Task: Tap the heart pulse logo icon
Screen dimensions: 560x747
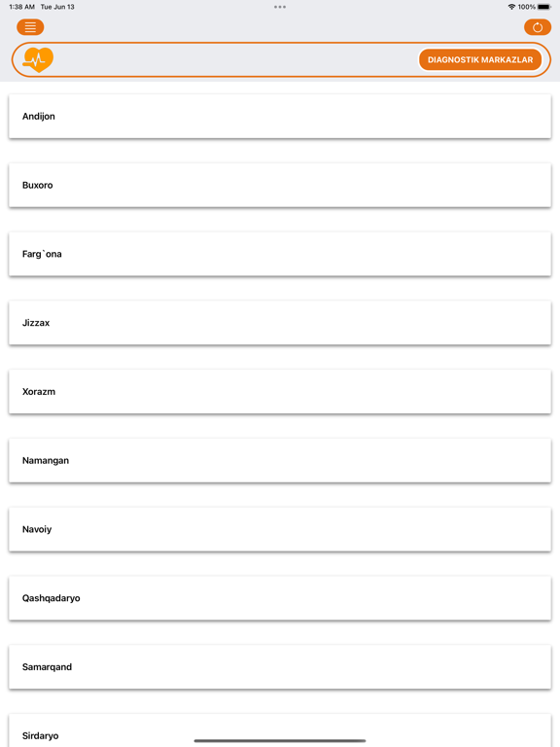Action: [x=38, y=59]
